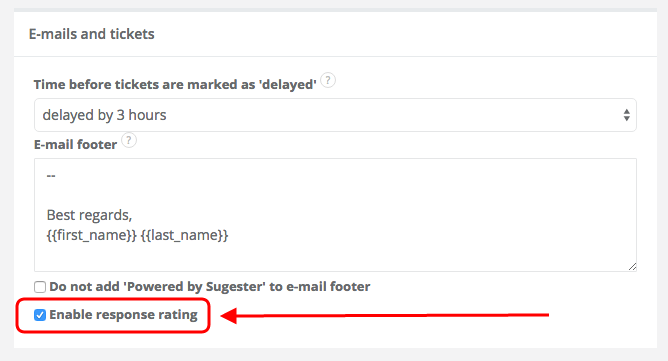This screenshot has height=361, width=668.
Task: Place cursor on the 'Best regards,' line
Action: [x=89, y=215]
